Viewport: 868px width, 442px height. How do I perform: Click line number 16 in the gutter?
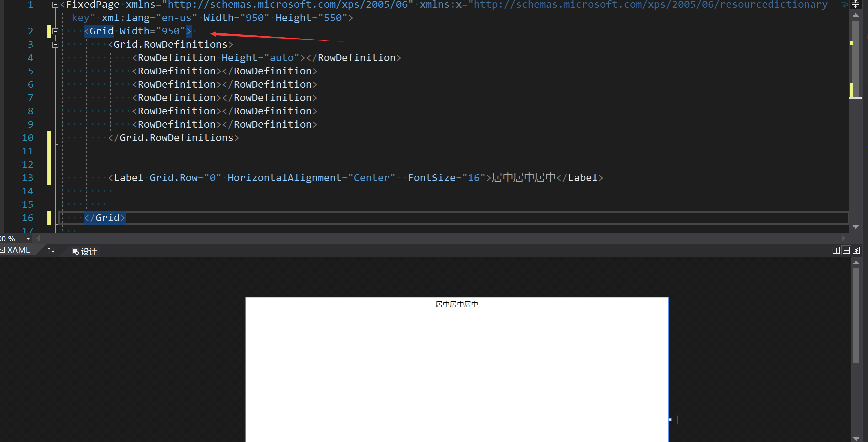pos(28,218)
